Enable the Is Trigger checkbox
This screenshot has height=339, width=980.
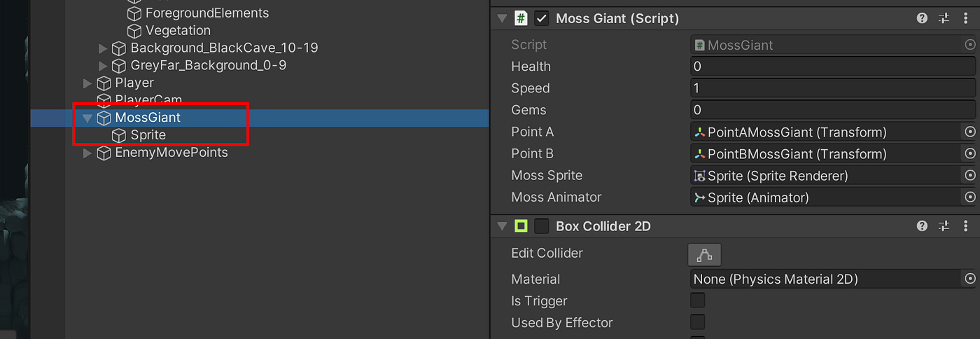click(697, 301)
